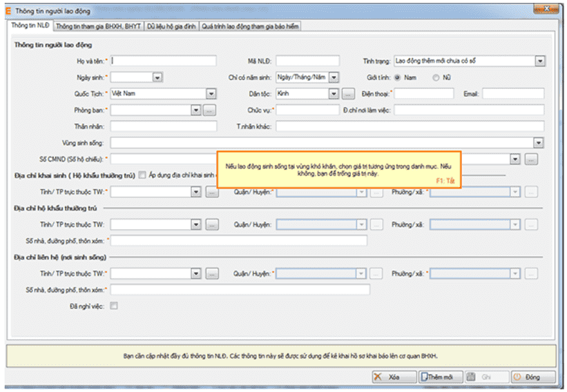Click browse button beside Quận/Huyện in hộ khẩu thường trú
Viewport: 567px width, 392px height.
pos(376,224)
